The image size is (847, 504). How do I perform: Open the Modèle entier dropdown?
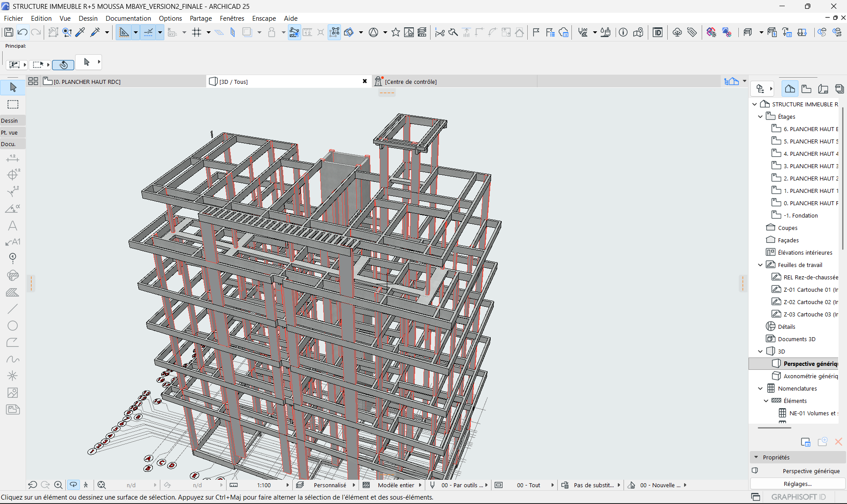(396, 485)
